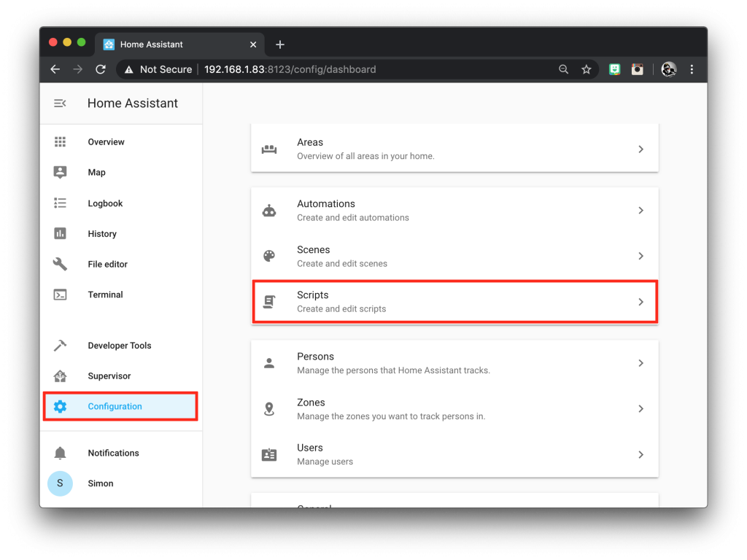Click the address bar URL
The height and width of the screenshot is (560, 747).
[x=290, y=69]
